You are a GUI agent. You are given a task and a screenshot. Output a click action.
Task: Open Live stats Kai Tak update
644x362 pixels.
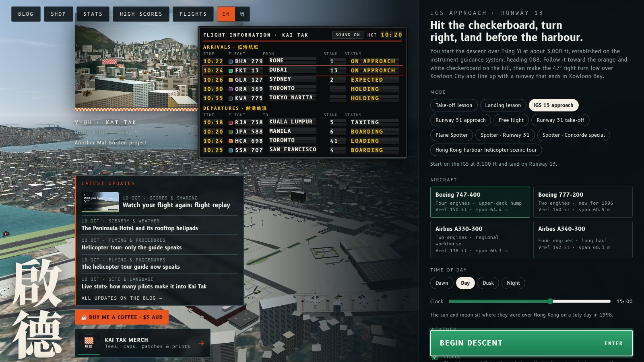[x=144, y=286]
